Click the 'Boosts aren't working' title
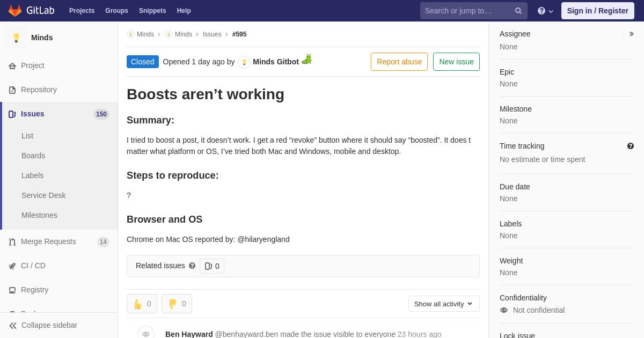 click(x=206, y=94)
